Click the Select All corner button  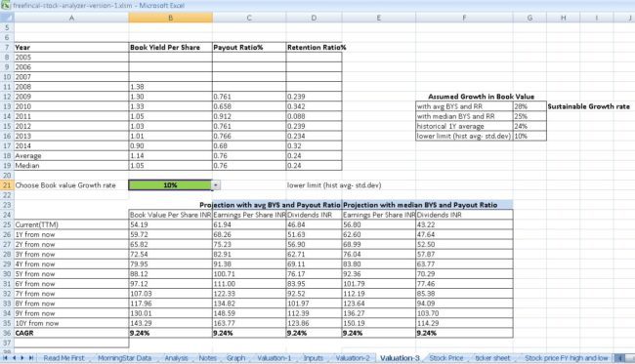[x=7, y=18]
